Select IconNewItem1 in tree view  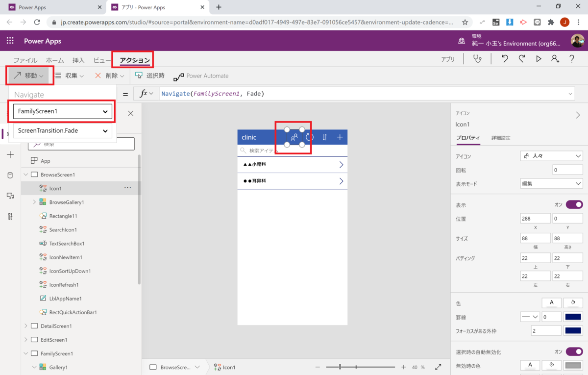click(66, 257)
